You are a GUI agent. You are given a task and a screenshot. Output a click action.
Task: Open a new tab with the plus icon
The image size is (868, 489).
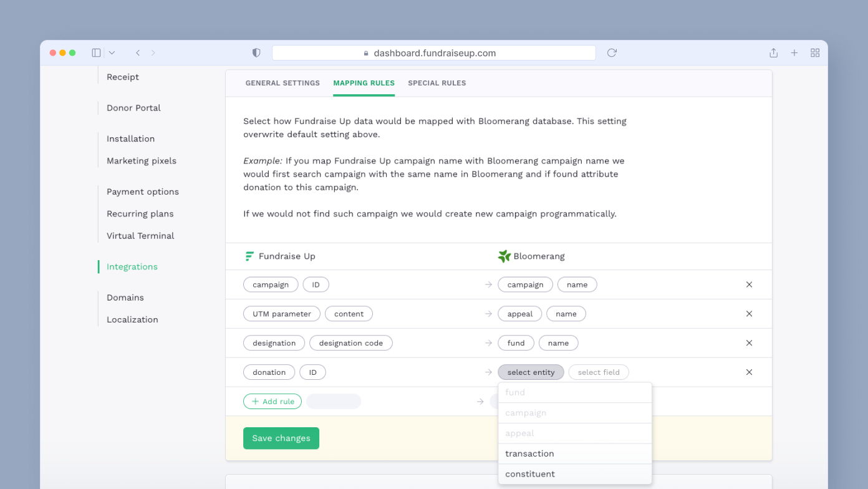pos(794,53)
